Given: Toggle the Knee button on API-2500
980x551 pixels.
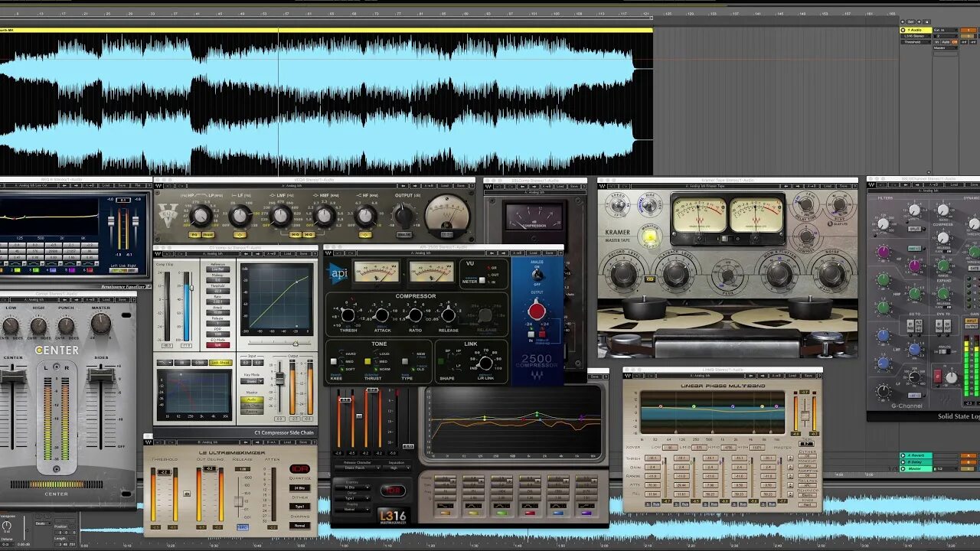Looking at the screenshot, I should point(334,361).
